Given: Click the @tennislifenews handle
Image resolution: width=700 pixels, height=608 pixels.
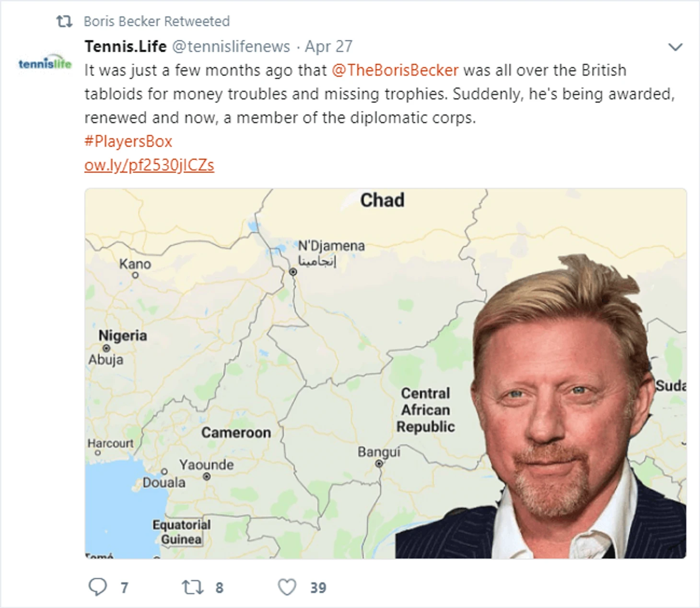Looking at the screenshot, I should click(x=231, y=46).
